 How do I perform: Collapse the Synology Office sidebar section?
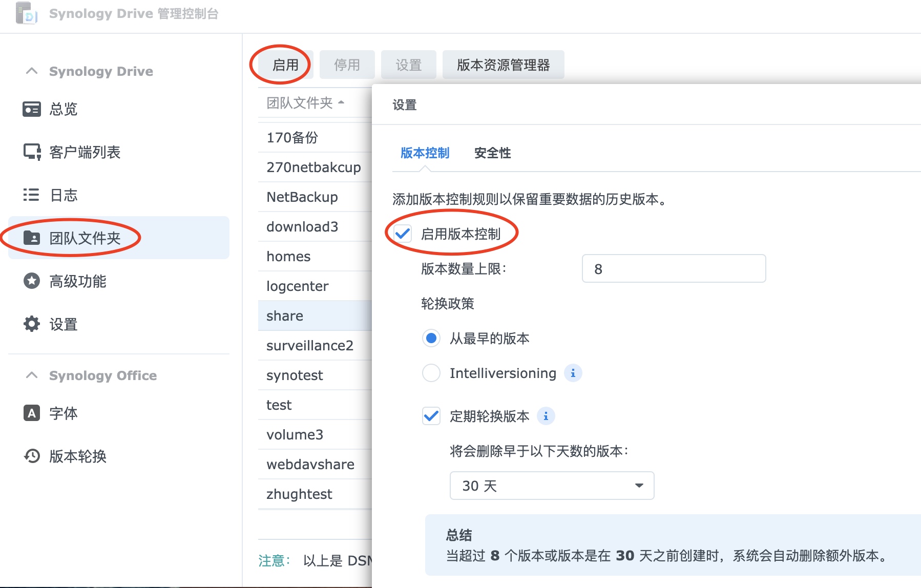[32, 375]
